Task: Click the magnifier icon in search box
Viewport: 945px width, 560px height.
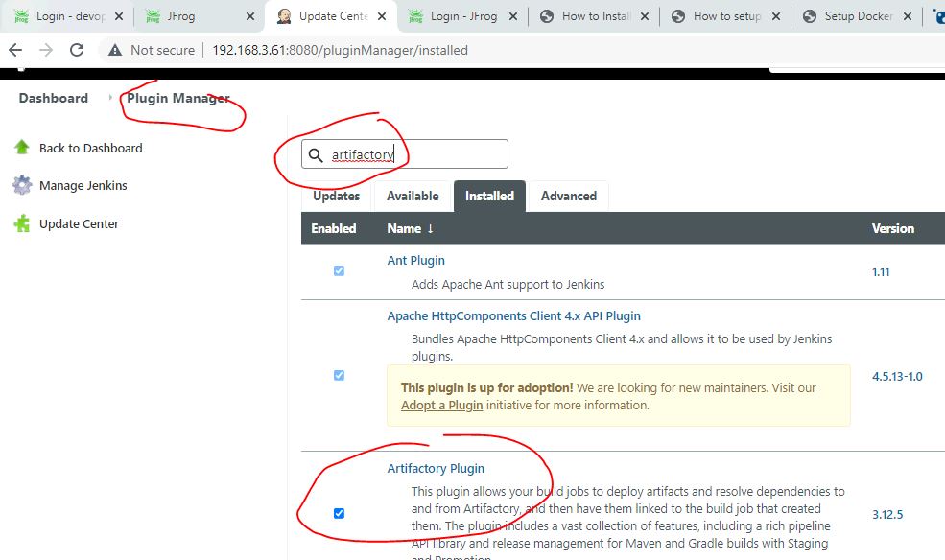Action: [316, 155]
